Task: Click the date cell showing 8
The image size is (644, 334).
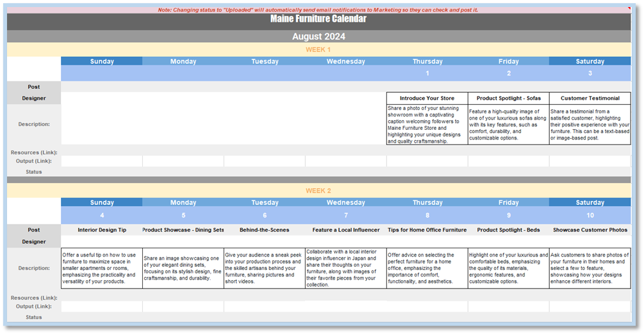Action: 427,215
